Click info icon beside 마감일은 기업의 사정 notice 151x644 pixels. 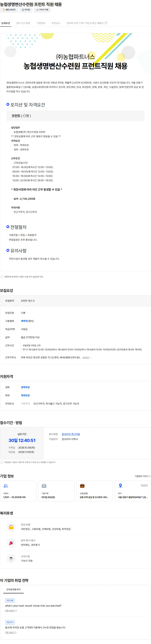click(2, 462)
